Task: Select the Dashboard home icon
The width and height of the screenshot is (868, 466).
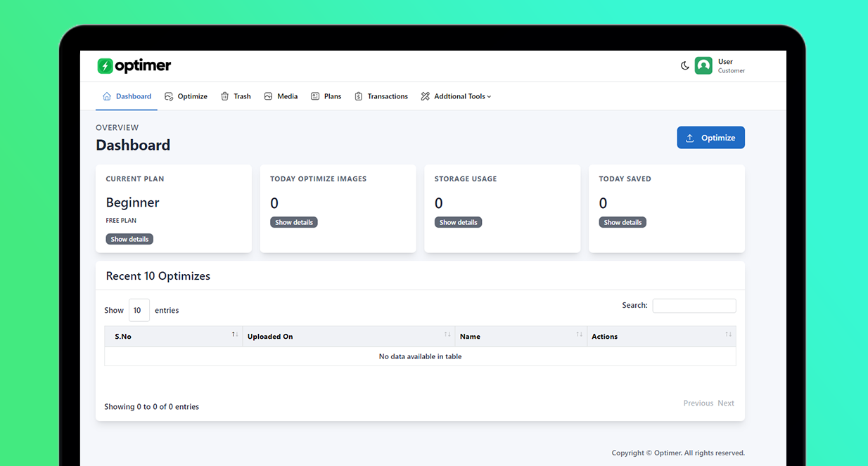Action: pos(107,96)
